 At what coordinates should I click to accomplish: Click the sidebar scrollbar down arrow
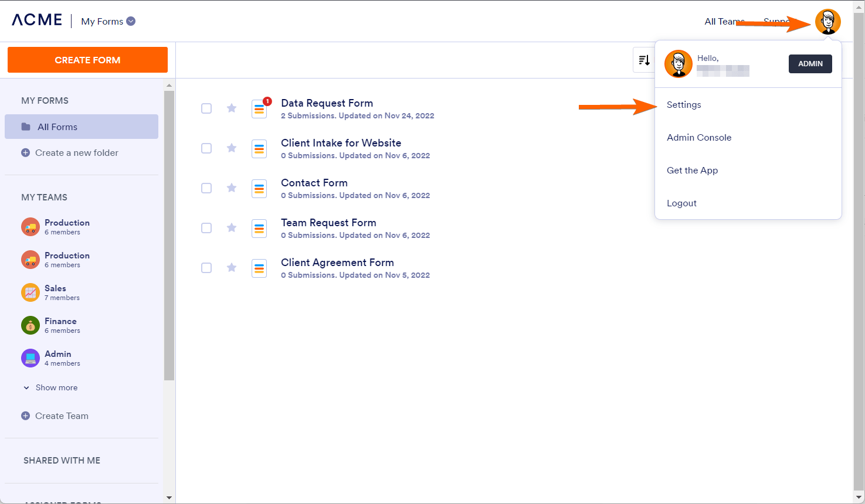click(x=169, y=498)
